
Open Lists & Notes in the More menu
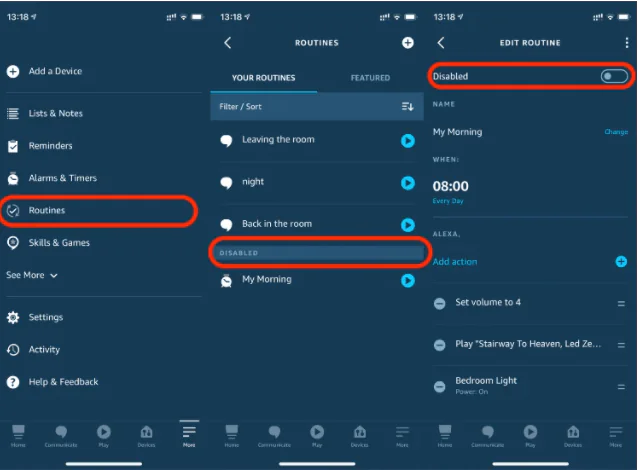55,113
